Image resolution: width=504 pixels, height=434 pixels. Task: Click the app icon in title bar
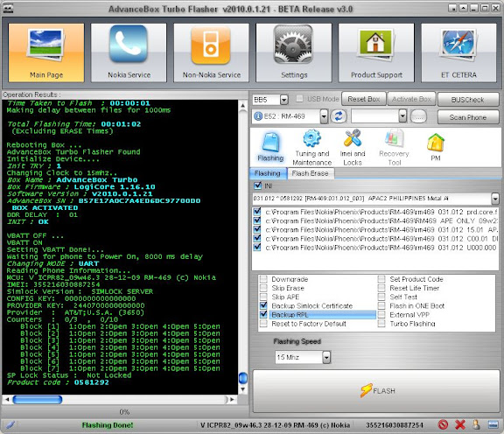tap(8, 9)
